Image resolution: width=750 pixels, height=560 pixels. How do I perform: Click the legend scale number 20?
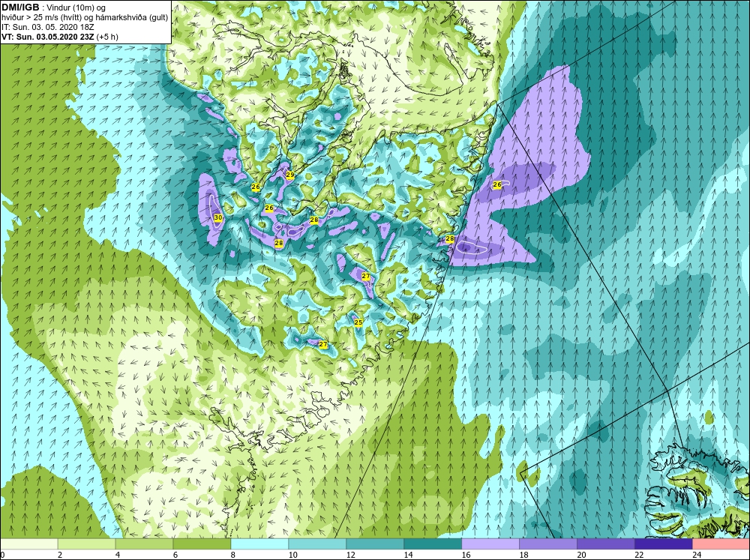pos(582,555)
